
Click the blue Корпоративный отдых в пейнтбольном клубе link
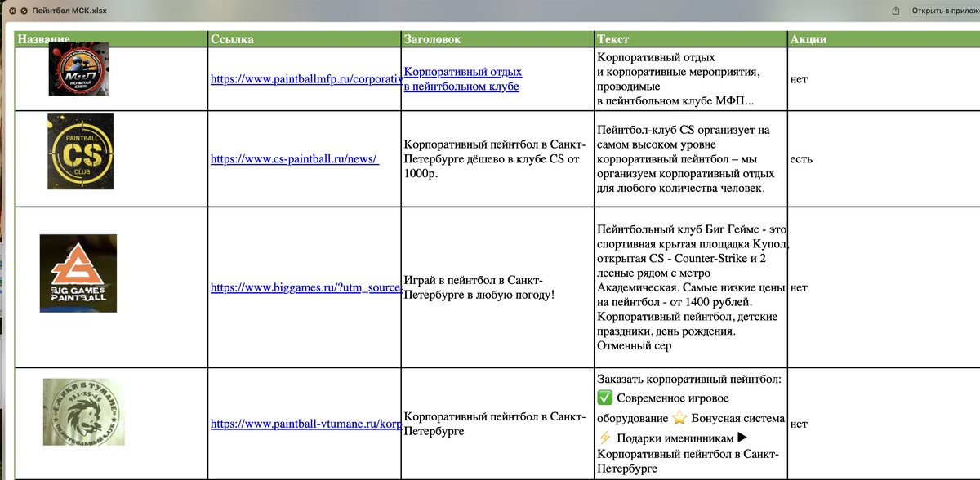(x=462, y=78)
